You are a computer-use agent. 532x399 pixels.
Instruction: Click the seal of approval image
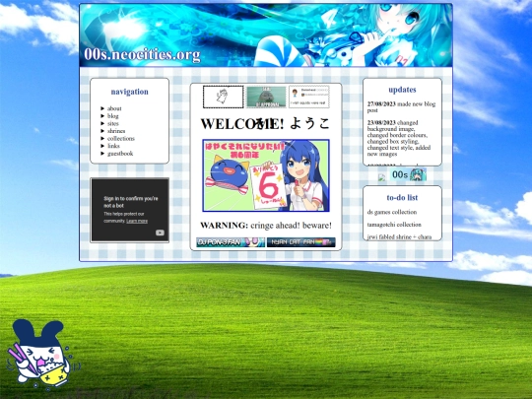click(x=266, y=97)
